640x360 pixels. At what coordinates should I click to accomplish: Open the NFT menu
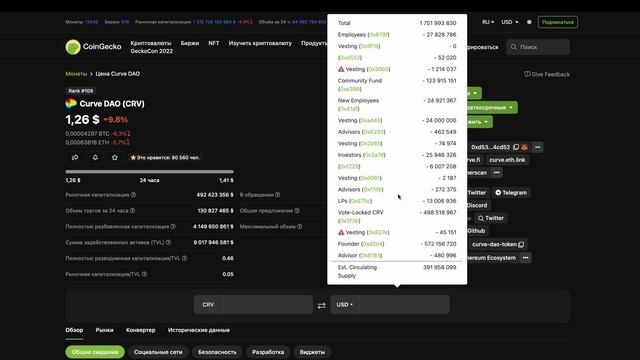tap(214, 43)
